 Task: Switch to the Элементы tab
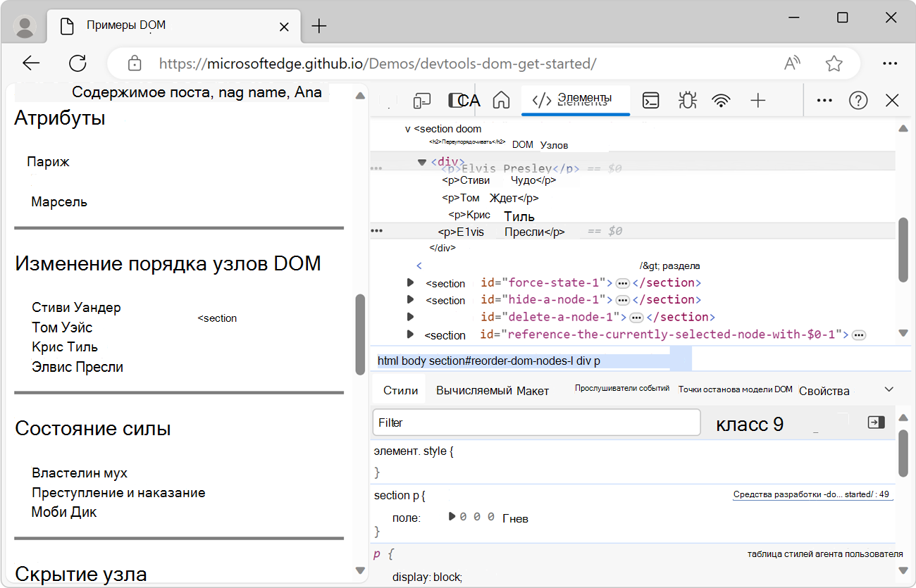(575, 100)
